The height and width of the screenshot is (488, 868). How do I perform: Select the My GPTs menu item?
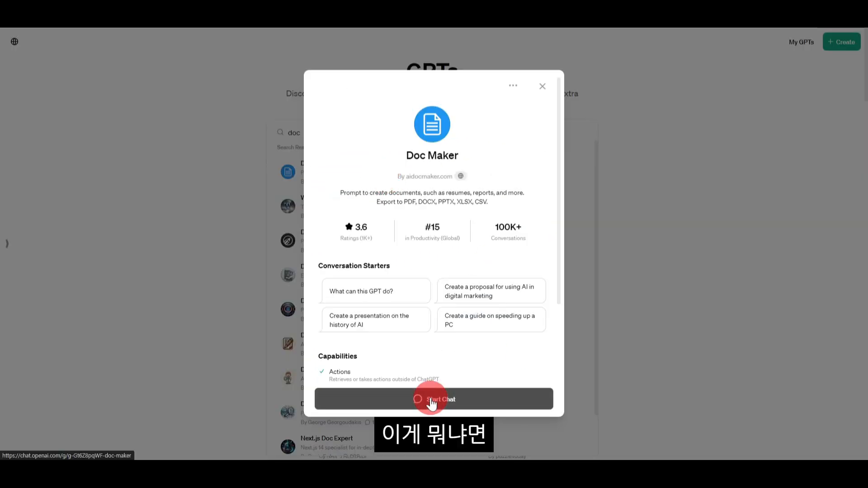[801, 42]
